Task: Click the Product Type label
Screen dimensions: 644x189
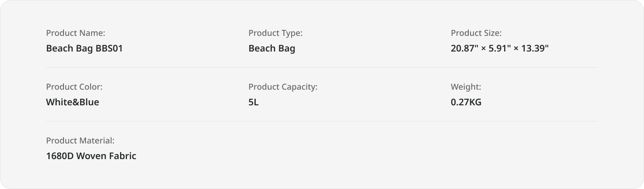Action: pyautogui.click(x=276, y=33)
